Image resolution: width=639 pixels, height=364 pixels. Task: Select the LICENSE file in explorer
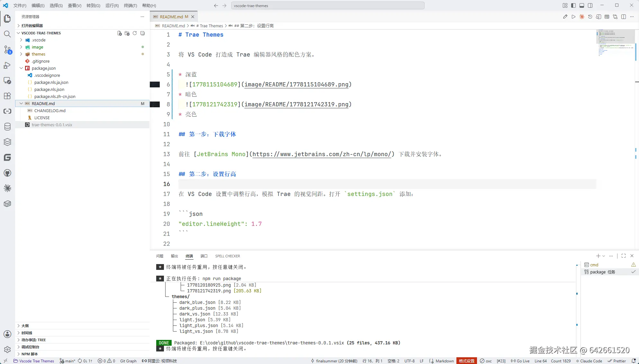82,118
